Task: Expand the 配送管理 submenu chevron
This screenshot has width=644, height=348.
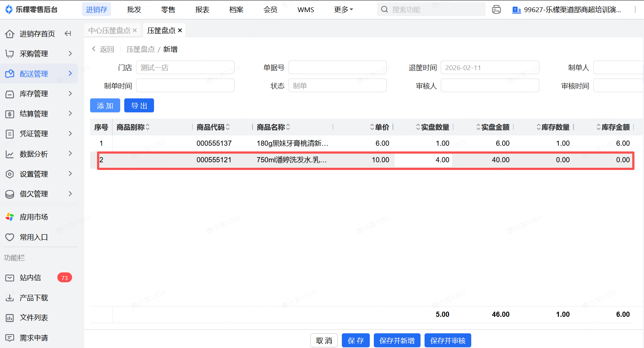Action: 70,73
